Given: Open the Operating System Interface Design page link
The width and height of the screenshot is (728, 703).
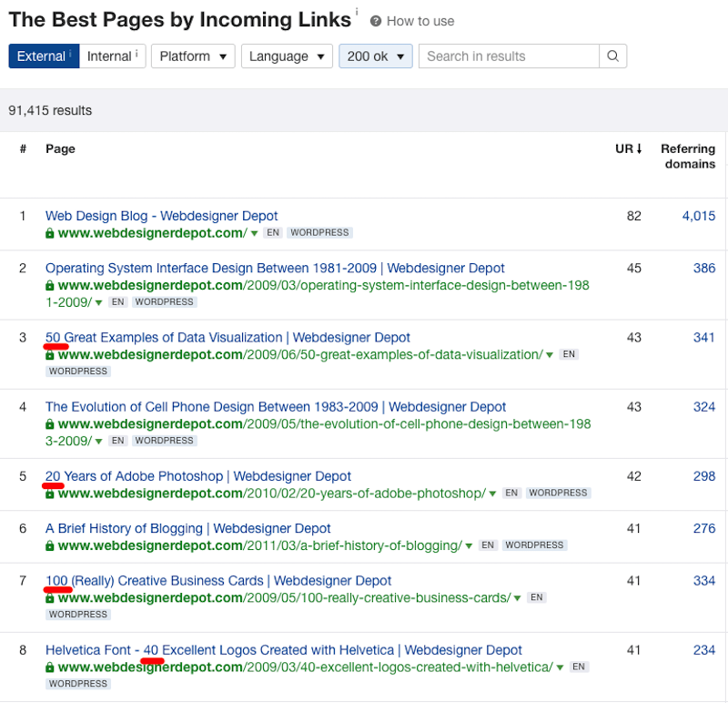Looking at the screenshot, I should pos(275,268).
